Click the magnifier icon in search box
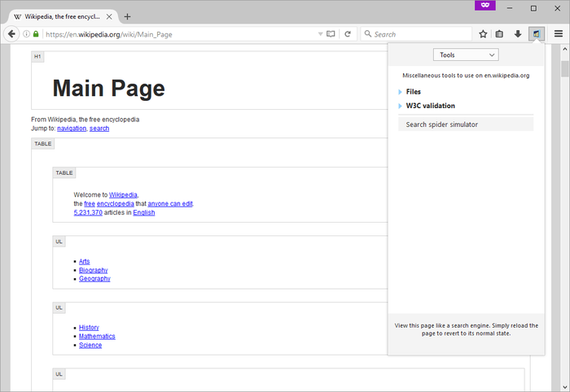The image size is (570, 392). click(368, 34)
